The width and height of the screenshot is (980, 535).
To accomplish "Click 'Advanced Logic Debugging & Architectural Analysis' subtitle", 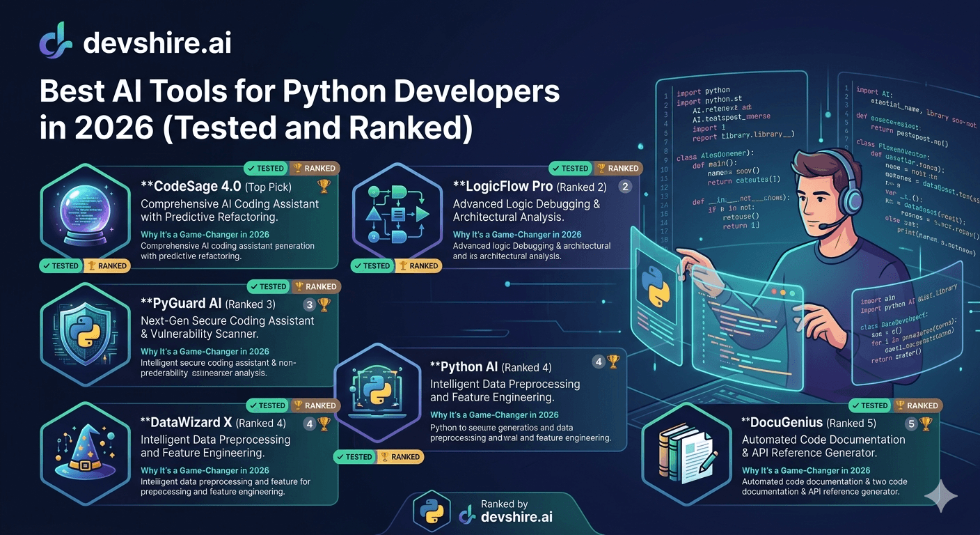I will pos(526,211).
